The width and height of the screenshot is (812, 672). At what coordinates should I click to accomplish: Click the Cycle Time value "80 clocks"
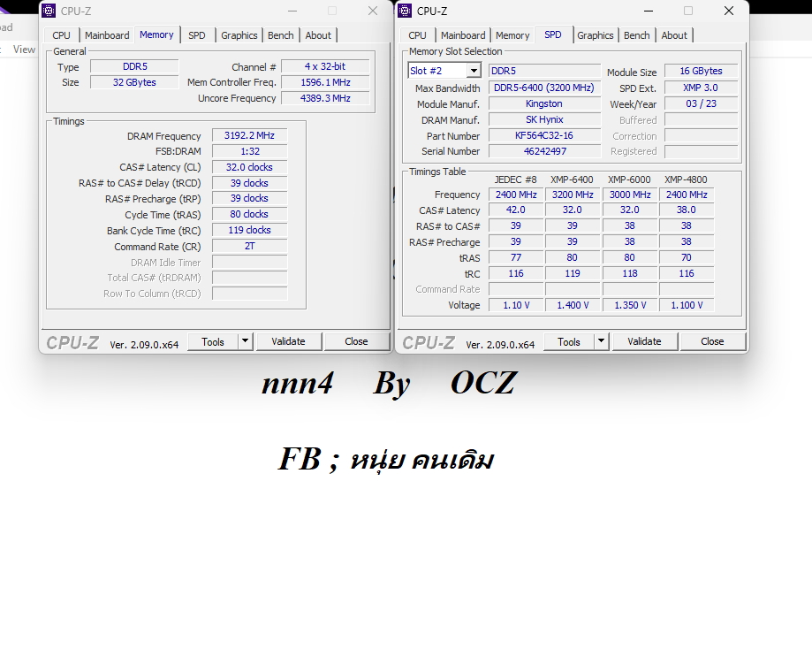(249, 214)
